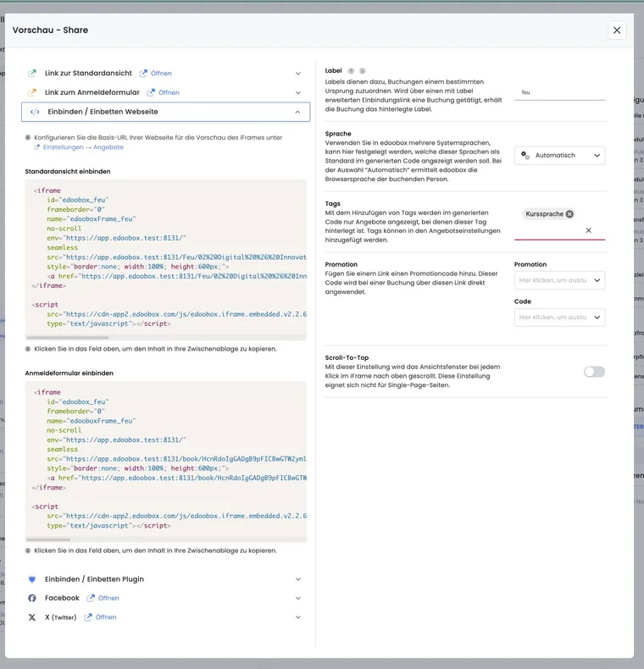Viewport: 644px width, 669px height.
Task: Expand the X (Twitter) section
Action: tap(298, 617)
